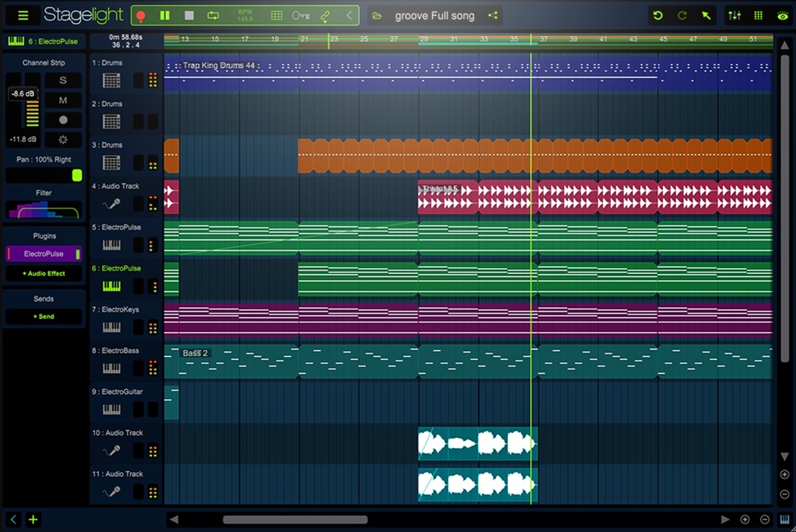The height and width of the screenshot is (532, 796).
Task: Open the metronome grid icon next to BPM
Action: [x=276, y=15]
